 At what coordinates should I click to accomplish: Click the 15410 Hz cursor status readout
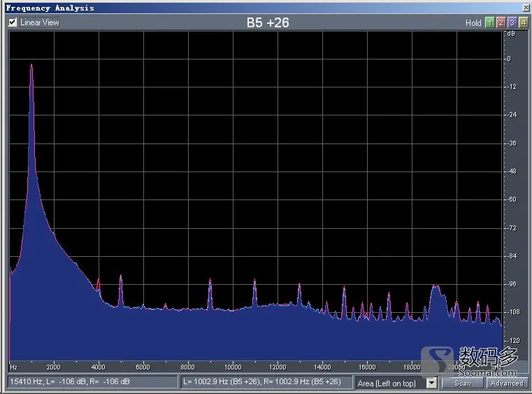[92, 381]
